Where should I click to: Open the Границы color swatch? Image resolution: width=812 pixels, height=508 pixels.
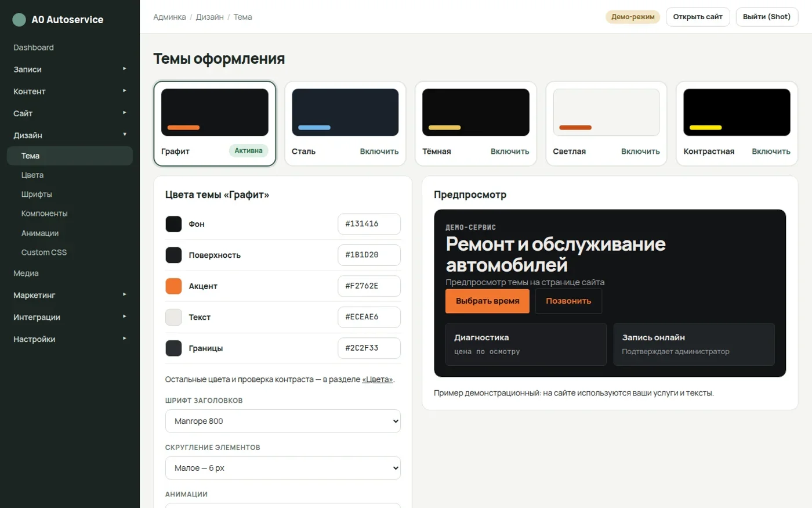(173, 348)
